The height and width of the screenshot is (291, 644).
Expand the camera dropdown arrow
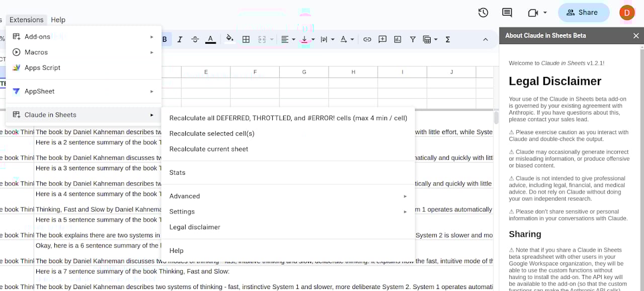[x=545, y=13]
